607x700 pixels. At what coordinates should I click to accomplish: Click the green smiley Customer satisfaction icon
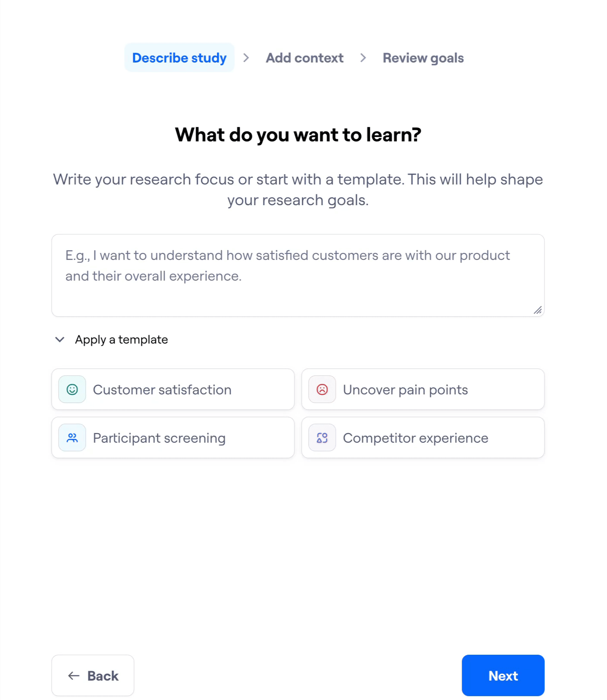coord(72,390)
